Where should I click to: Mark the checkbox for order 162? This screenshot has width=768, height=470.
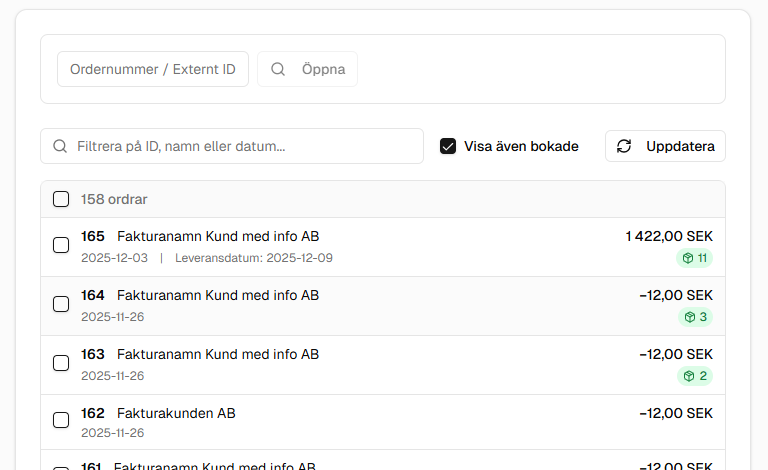point(61,421)
